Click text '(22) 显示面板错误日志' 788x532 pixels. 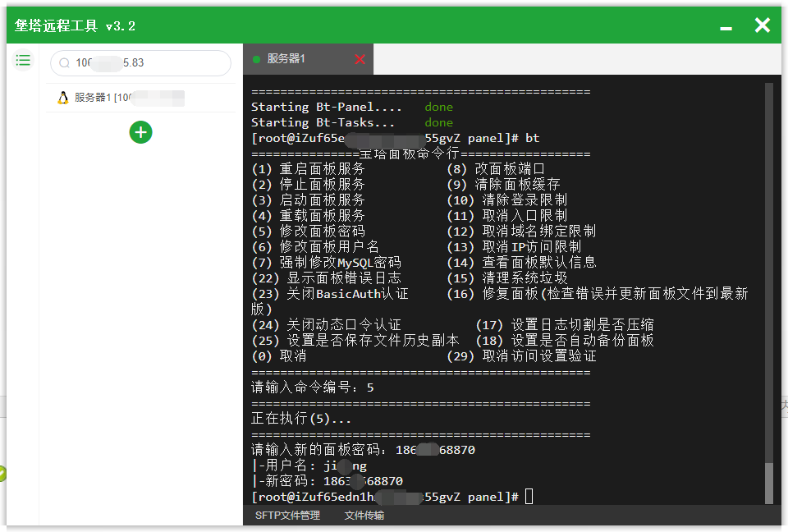pos(326,278)
